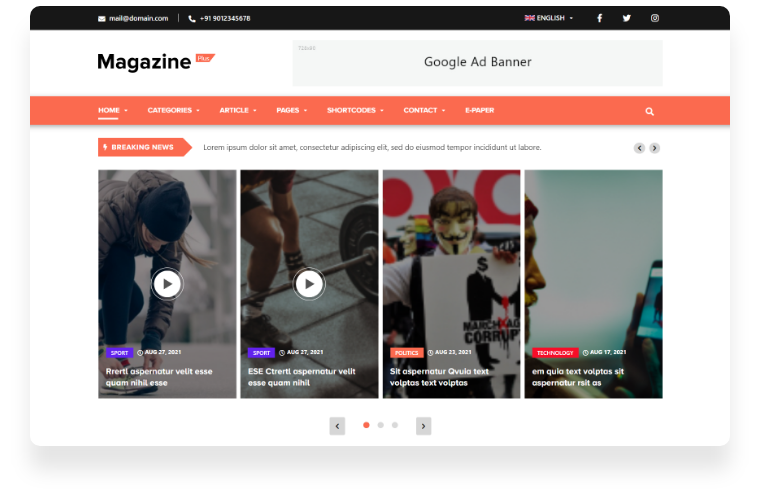Click clock icon beside AUG 23, 2021
The width and height of the screenshot is (760, 500).
coord(430,353)
